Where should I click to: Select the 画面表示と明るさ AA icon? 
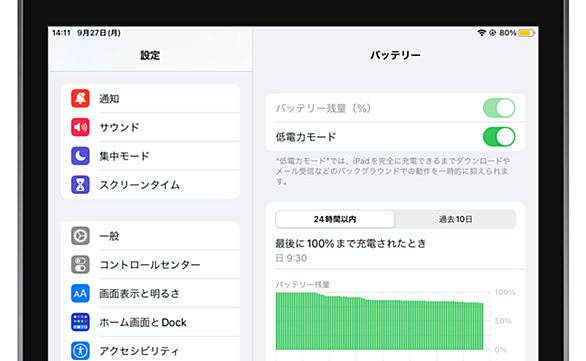(80, 293)
